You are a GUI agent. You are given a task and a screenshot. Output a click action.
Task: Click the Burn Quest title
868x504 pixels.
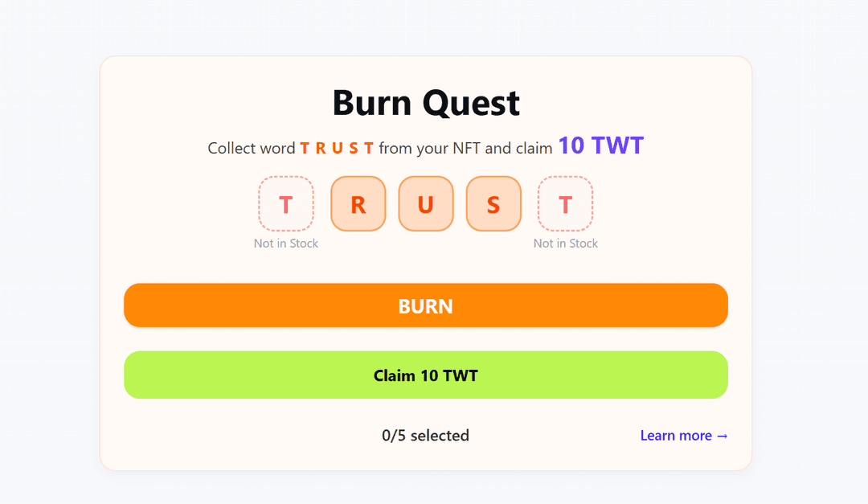tap(426, 103)
